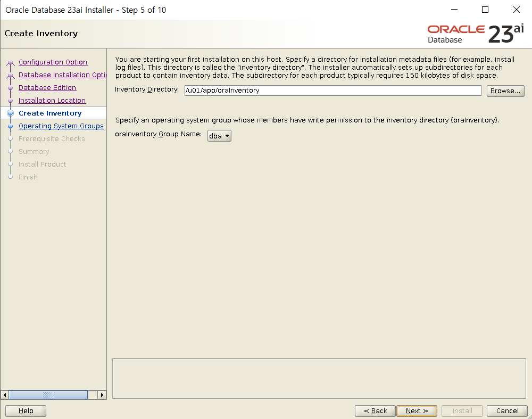The width and height of the screenshot is (532, 419).
Task: Click the disabled Summary step label
Action: (x=34, y=151)
